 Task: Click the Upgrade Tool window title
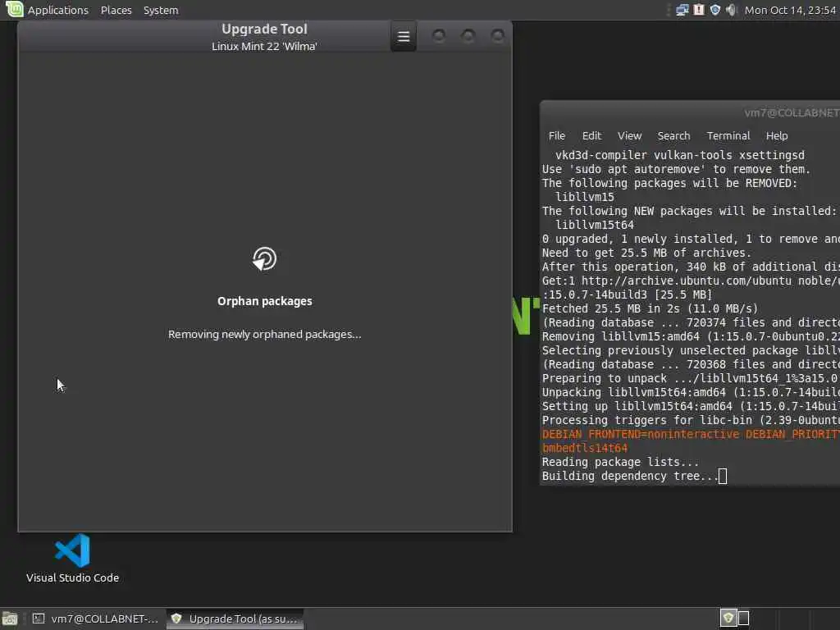pyautogui.click(x=265, y=29)
